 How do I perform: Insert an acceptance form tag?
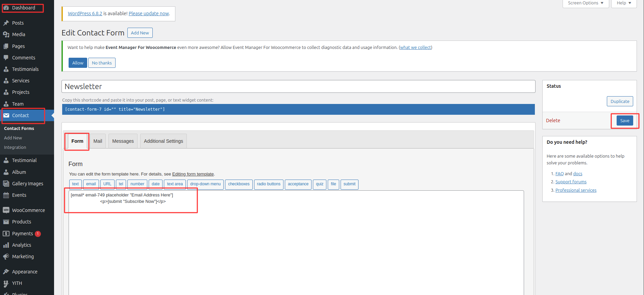click(x=298, y=184)
